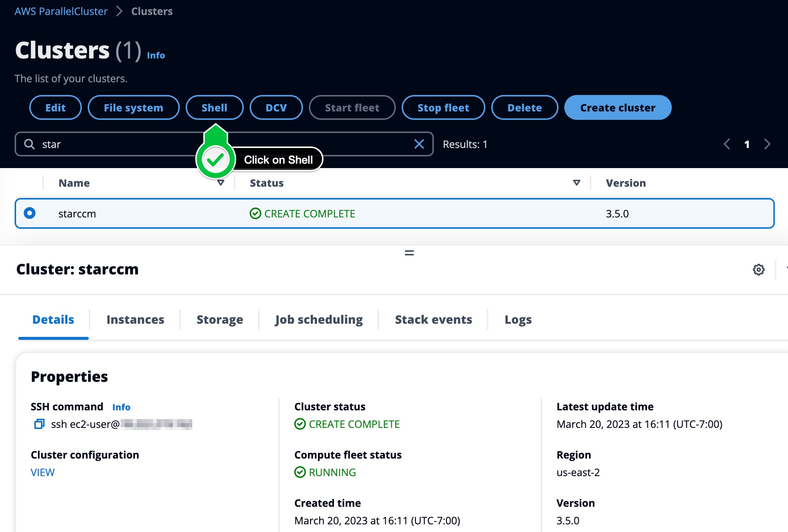Click the breadcrumb separator chevron
The width and height of the screenshot is (788, 532).
pyautogui.click(x=119, y=11)
